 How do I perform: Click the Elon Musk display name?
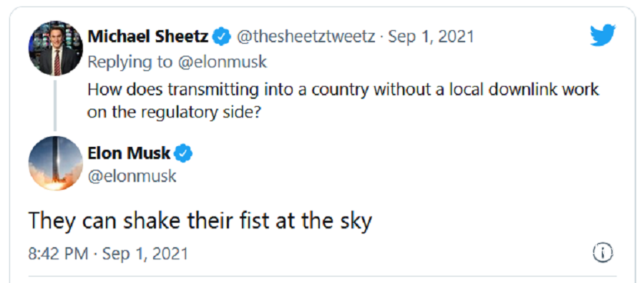[x=129, y=153]
